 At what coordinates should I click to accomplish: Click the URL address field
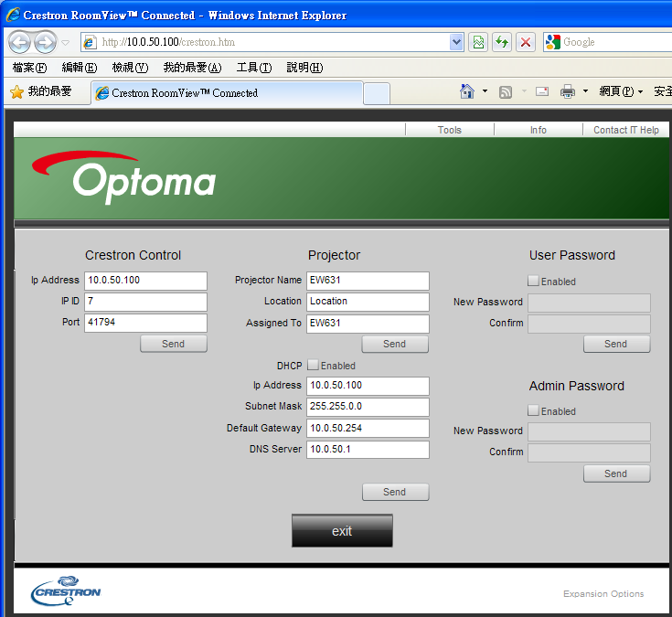point(274,42)
